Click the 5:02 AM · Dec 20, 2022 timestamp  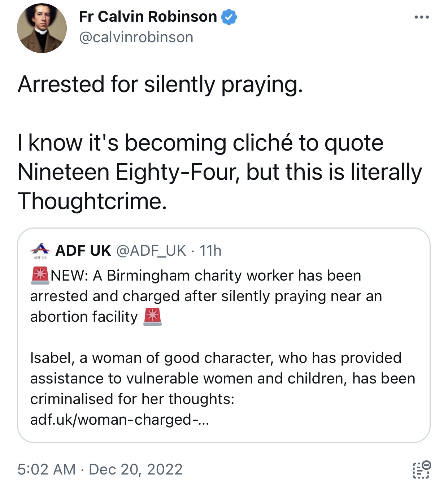100,469
